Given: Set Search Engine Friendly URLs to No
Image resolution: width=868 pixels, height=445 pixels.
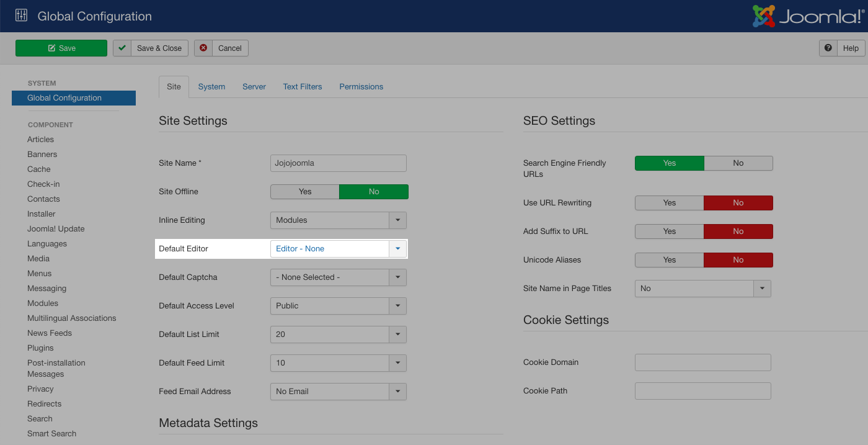Looking at the screenshot, I should pyautogui.click(x=738, y=163).
